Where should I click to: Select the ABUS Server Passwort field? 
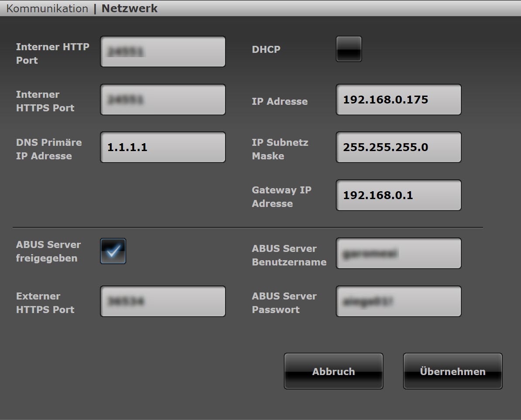click(x=398, y=301)
